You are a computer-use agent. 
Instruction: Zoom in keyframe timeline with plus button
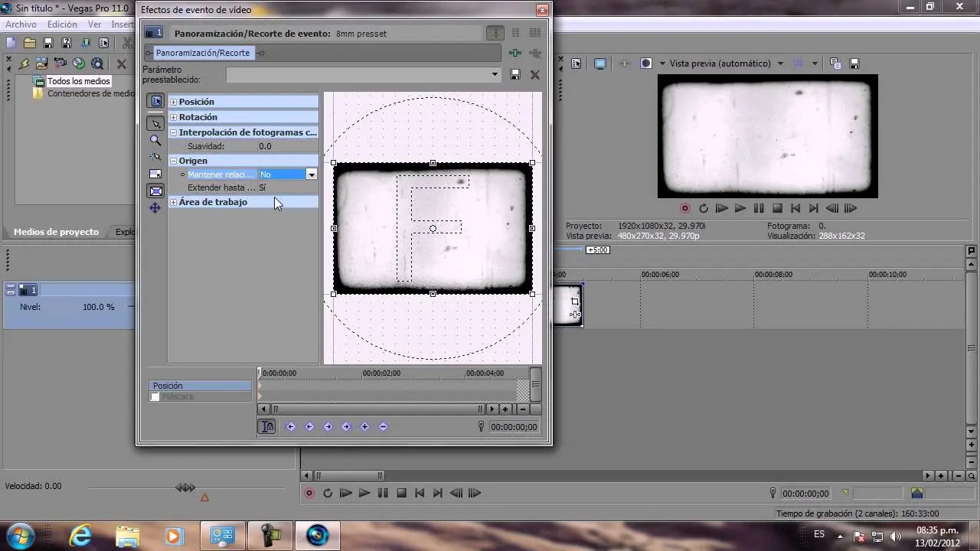pyautogui.click(x=505, y=409)
